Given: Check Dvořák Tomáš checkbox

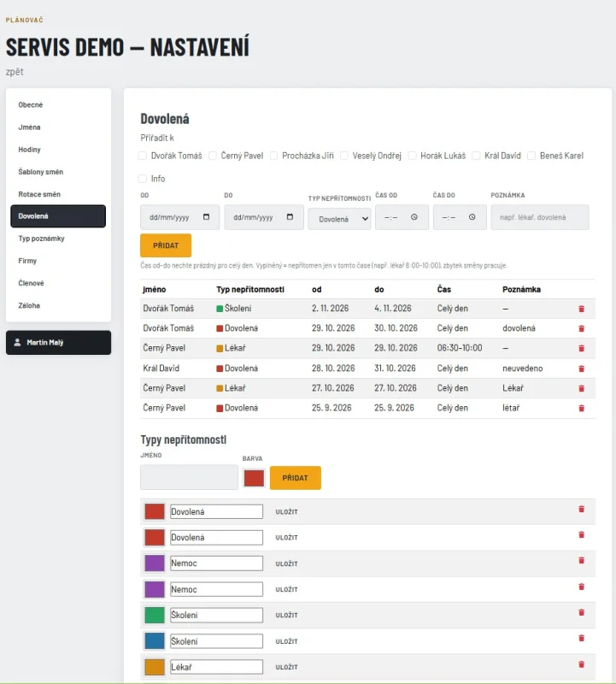Looking at the screenshot, I should coord(143,156).
